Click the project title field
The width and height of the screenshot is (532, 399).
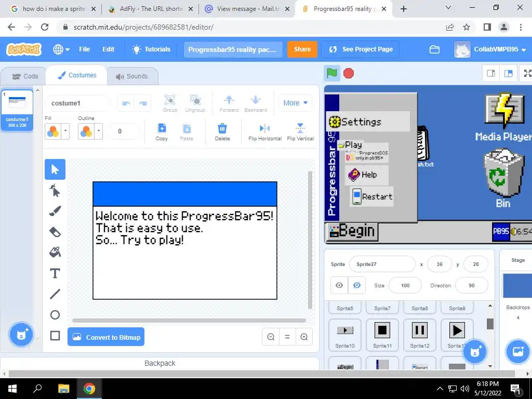click(x=233, y=49)
